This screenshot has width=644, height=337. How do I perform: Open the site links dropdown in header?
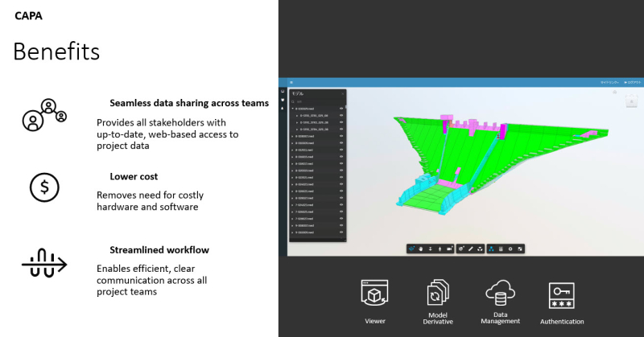[609, 82]
